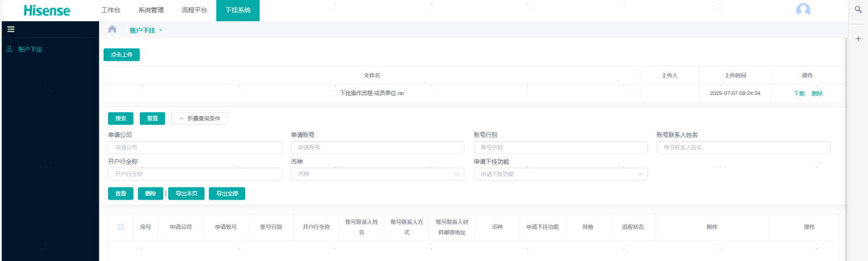Switch to 系统管理 in the top menu
868x261 pixels.
(151, 10)
